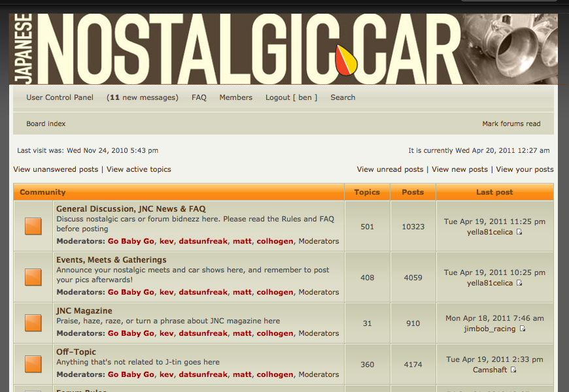Open Events, Meets & Gatherings forum

111,260
